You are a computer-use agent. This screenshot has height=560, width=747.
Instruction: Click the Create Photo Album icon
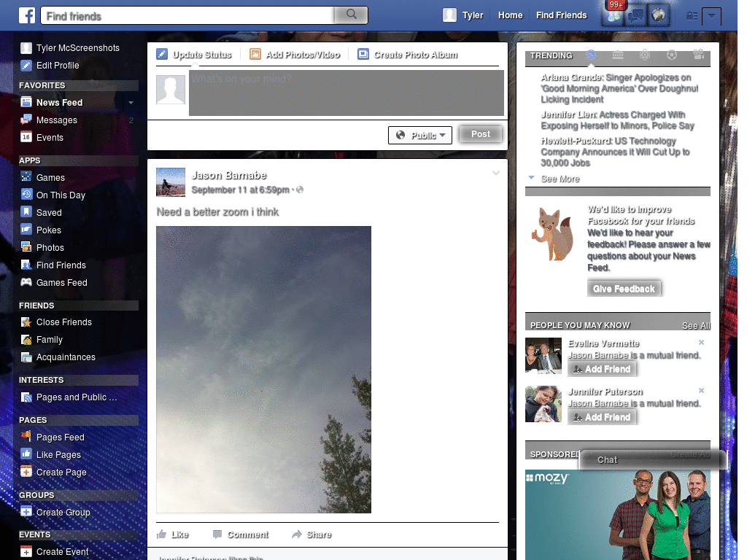pos(363,54)
